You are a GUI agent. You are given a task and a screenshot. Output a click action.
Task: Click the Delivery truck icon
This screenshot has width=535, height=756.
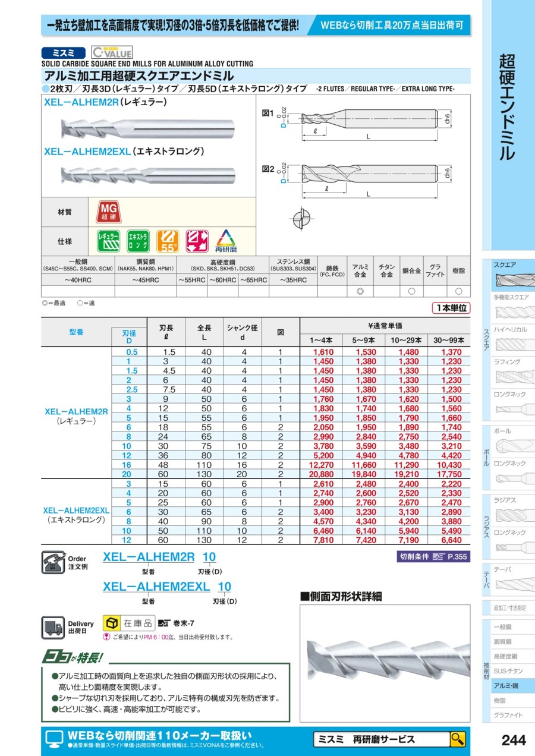[52, 628]
